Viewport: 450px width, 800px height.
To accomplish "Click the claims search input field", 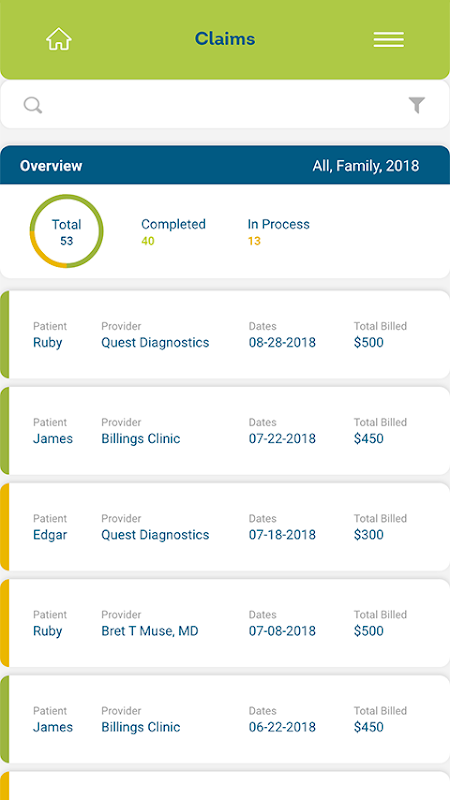I will (x=224, y=105).
